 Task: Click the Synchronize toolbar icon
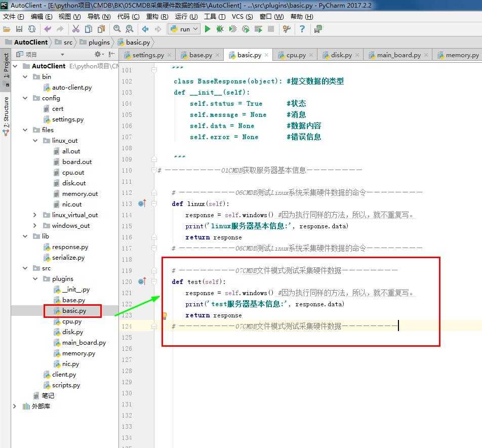pos(32,29)
